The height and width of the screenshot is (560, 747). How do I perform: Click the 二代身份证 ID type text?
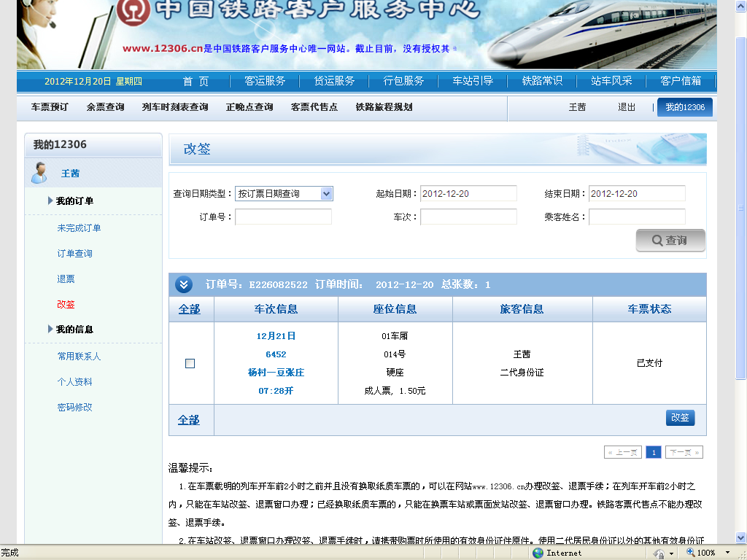coord(522,373)
